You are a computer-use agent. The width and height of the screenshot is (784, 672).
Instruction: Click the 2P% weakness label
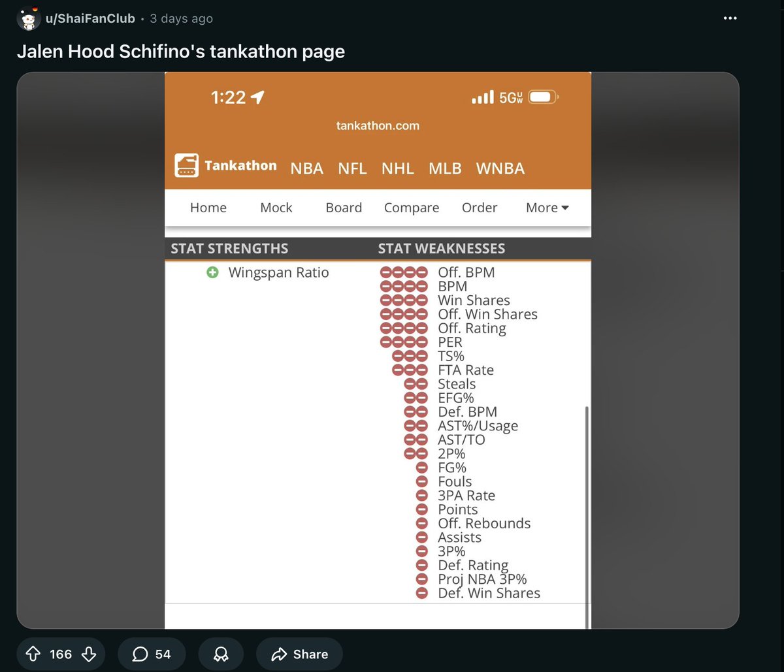pos(451,454)
